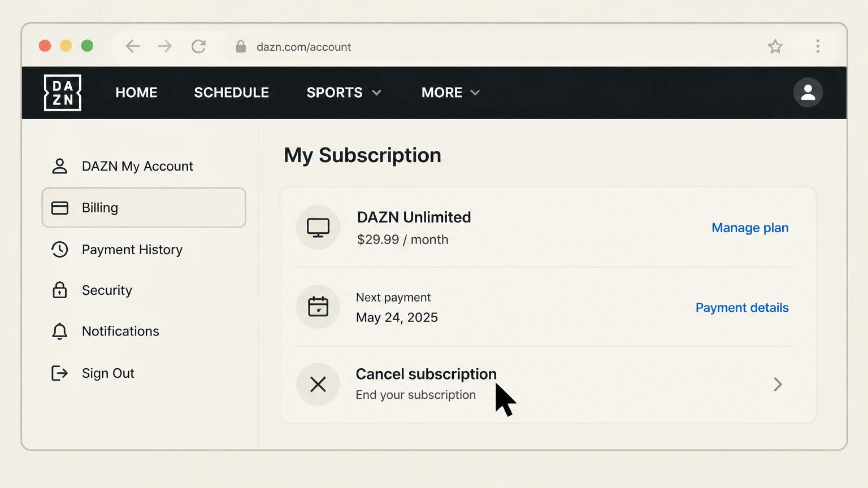Bookmark page with star icon
The height and width of the screenshot is (488, 868).
775,46
